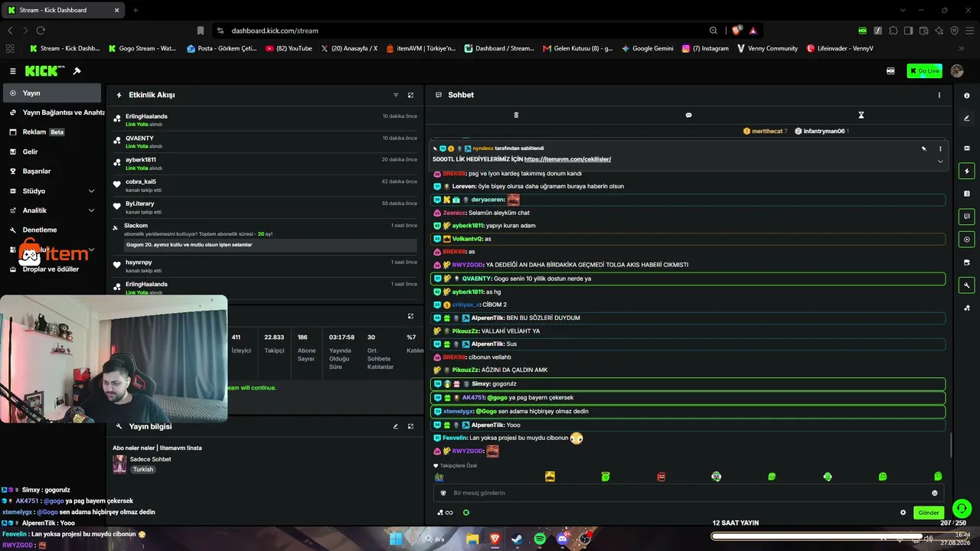Pop out the Yayın bilgisi panel
The image size is (980, 551).
[x=410, y=426]
